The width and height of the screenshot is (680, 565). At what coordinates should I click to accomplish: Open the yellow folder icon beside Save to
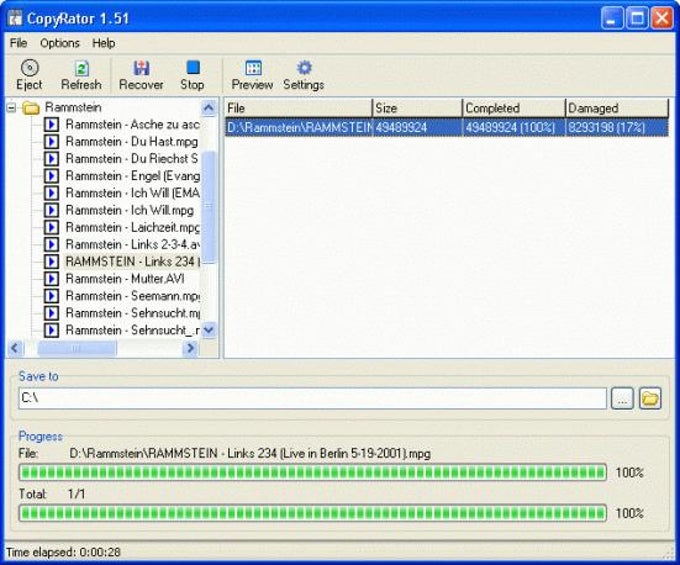pos(650,398)
